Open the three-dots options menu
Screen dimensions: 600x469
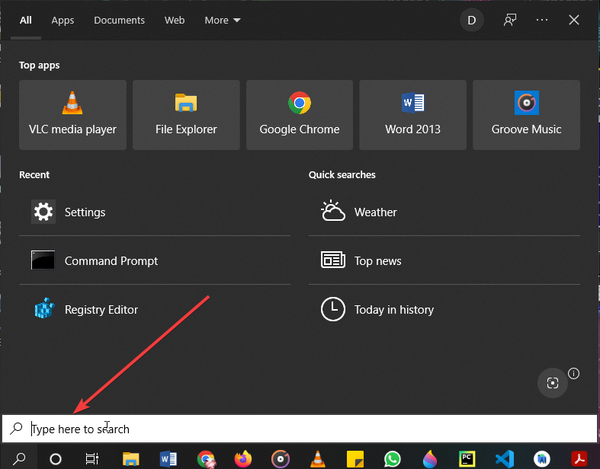pos(542,20)
